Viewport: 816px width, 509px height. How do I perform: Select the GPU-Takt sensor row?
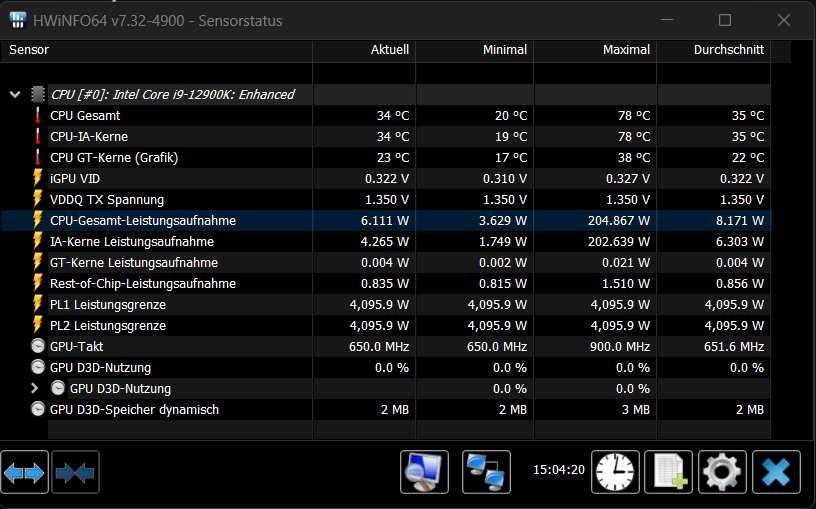click(x=386, y=346)
